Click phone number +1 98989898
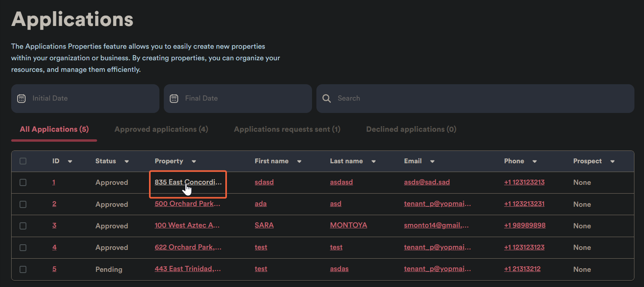Screen dimensions: 644x287 coord(525,226)
